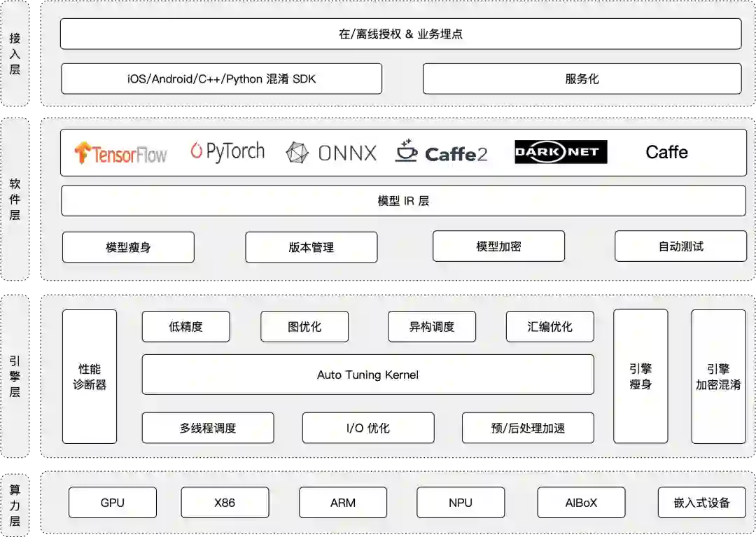Select the 图优化 box
This screenshot has width=756, height=537.
click(304, 326)
